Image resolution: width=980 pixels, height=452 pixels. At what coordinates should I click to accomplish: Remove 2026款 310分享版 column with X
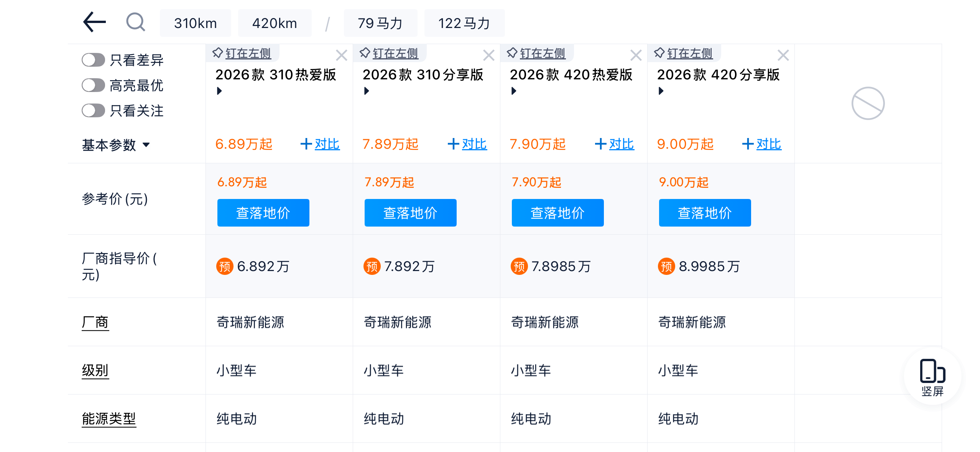[x=488, y=56]
